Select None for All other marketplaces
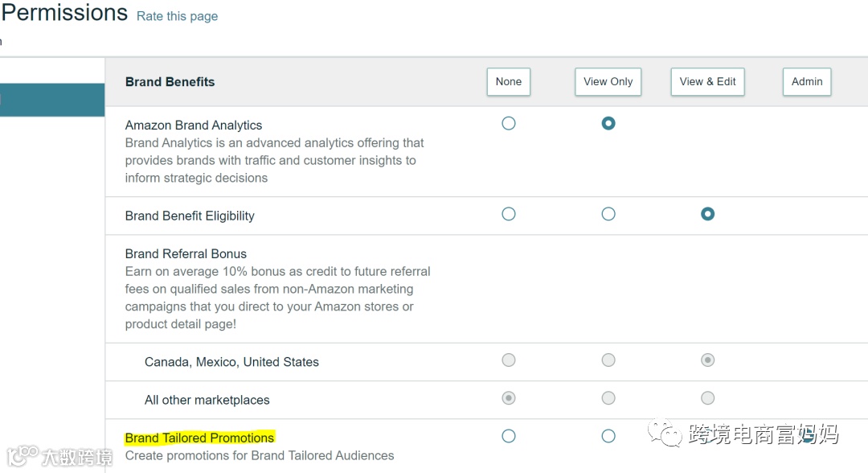The image size is (868, 473). pos(508,398)
